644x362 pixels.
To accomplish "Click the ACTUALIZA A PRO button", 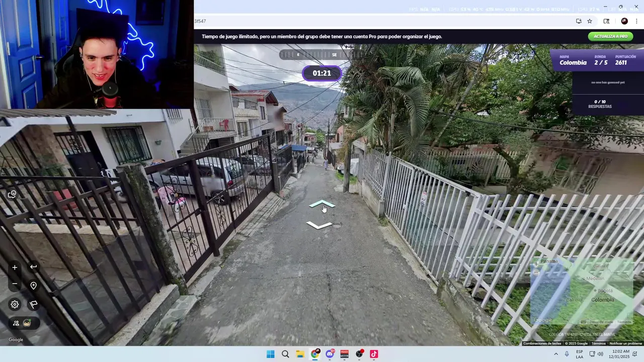I will (x=610, y=36).
